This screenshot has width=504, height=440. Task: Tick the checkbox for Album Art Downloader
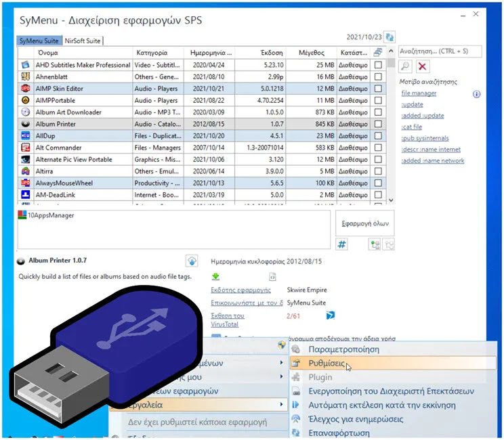tap(378, 112)
